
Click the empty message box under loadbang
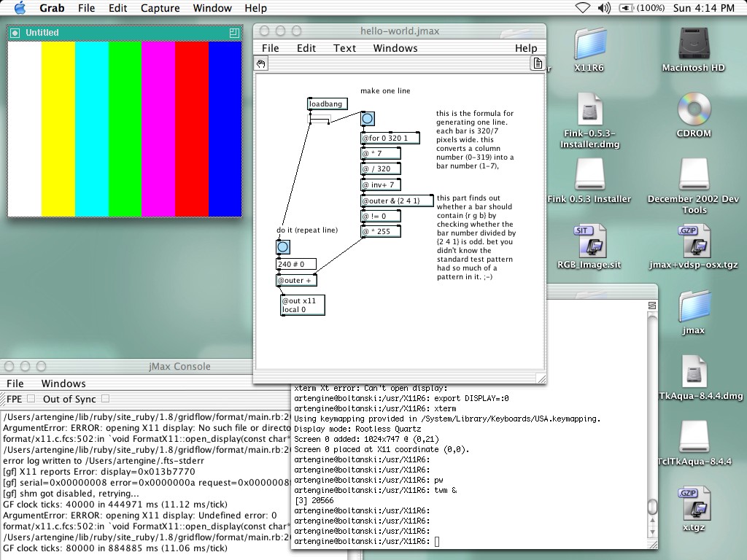pyautogui.click(x=320, y=118)
